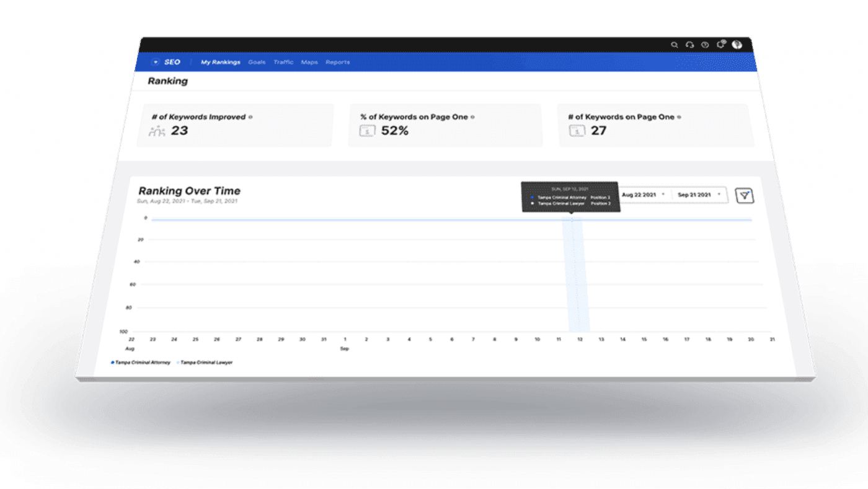The width and height of the screenshot is (868, 489).
Task: Click the '27' keywords on page one value
Action: click(x=598, y=131)
